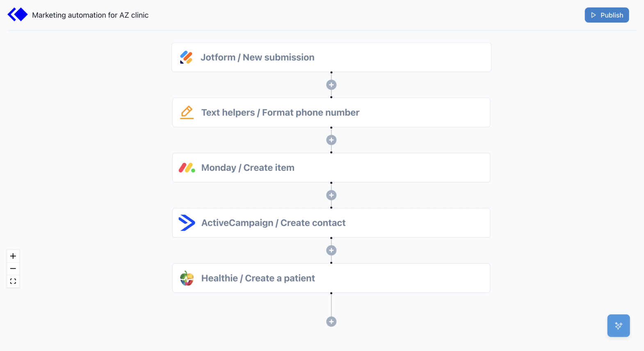The height and width of the screenshot is (351, 644).
Task: Select the Healthie / Create a patient step
Action: tap(331, 278)
